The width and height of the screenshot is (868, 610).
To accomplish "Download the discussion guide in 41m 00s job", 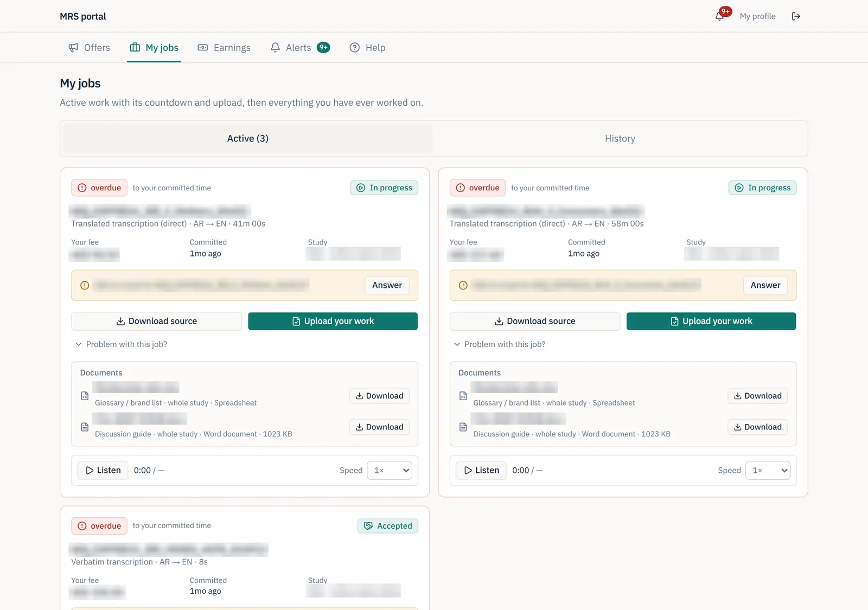I will (379, 427).
